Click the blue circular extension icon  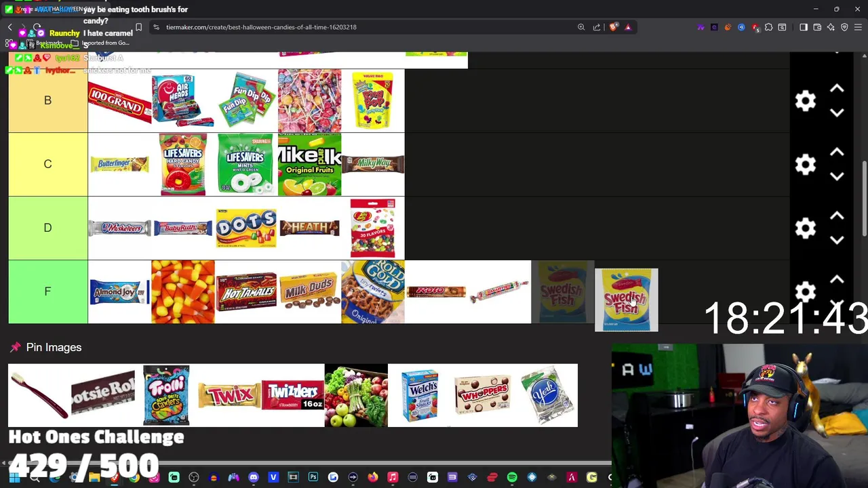(x=741, y=27)
